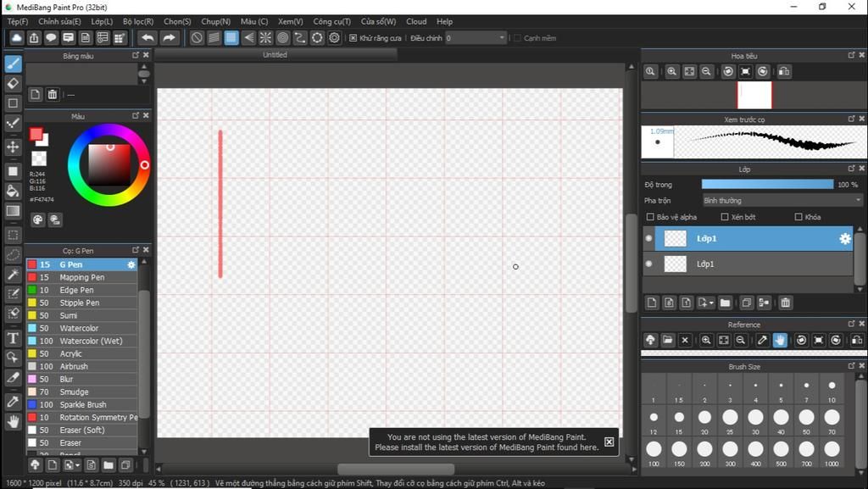Expand the add-brush dropdown arrow in brush panel
Image resolution: width=868 pixels, height=489 pixels.
78,465
